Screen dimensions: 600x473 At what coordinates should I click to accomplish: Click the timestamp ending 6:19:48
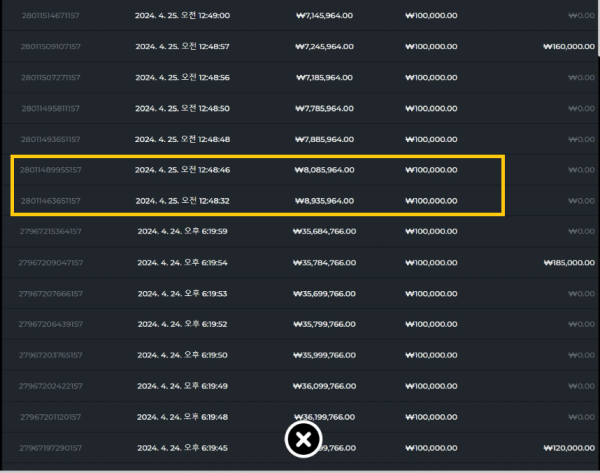pyautogui.click(x=183, y=417)
